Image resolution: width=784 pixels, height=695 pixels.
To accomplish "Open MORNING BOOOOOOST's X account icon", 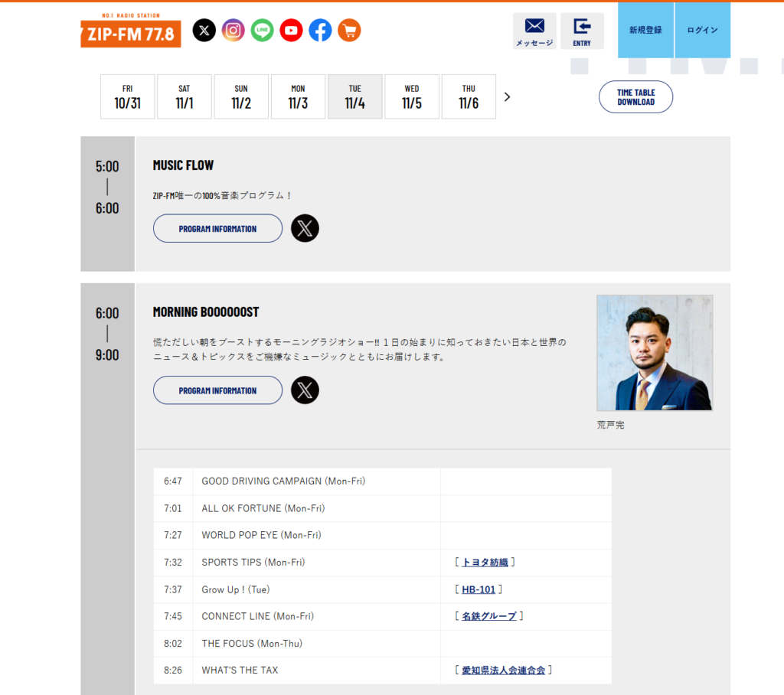I will click(x=305, y=390).
